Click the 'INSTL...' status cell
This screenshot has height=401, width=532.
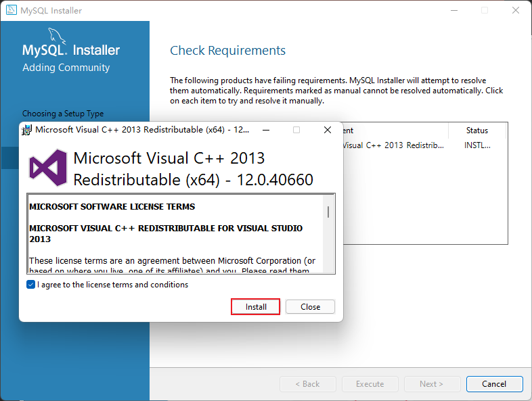[x=477, y=145]
